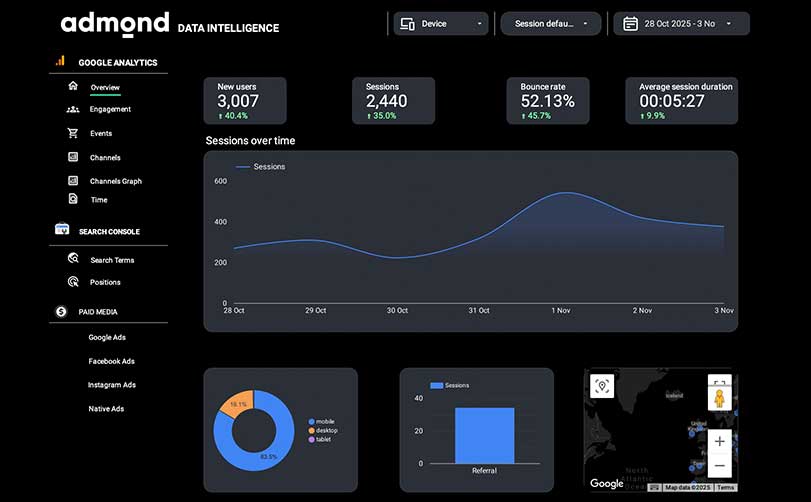The height and width of the screenshot is (502, 811).
Task: Click the Search Terms magnifier icon
Action: [x=73, y=259]
